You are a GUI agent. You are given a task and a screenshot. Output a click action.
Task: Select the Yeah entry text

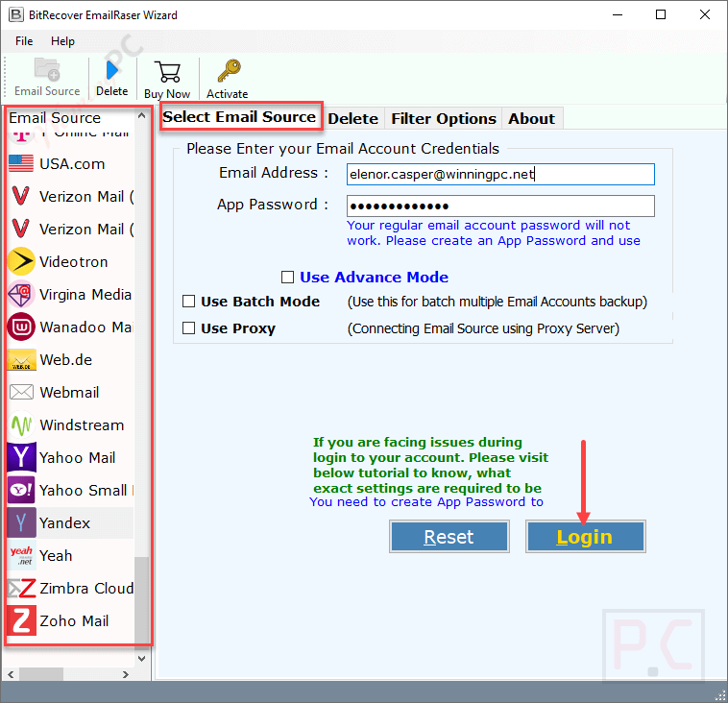tap(56, 556)
